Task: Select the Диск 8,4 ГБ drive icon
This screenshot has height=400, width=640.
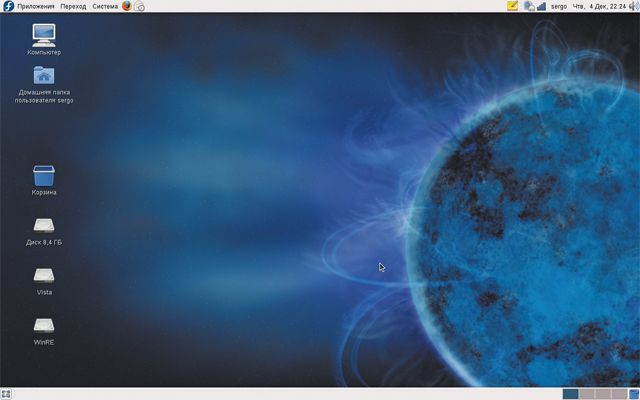Action: point(44,226)
